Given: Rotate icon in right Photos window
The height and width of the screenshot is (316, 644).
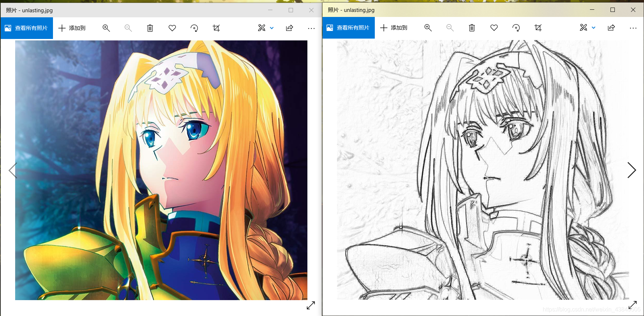Looking at the screenshot, I should point(516,28).
